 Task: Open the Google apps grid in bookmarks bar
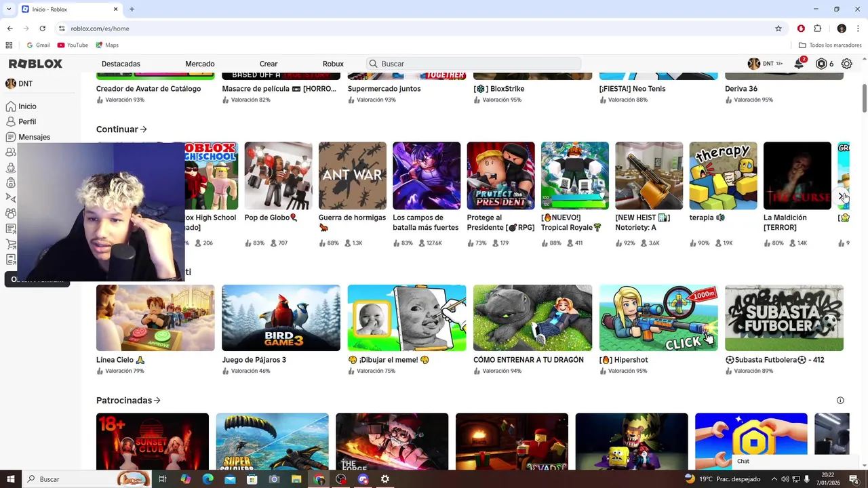tap(9, 45)
